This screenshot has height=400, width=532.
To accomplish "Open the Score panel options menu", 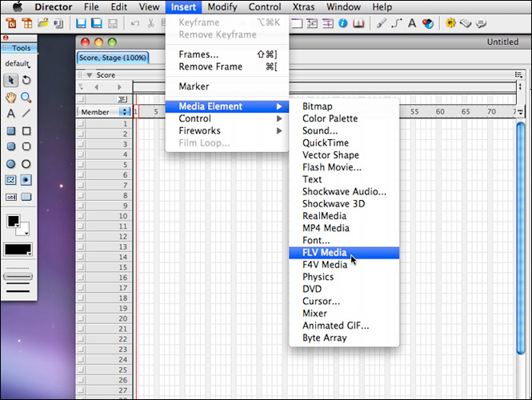I will click(518, 74).
